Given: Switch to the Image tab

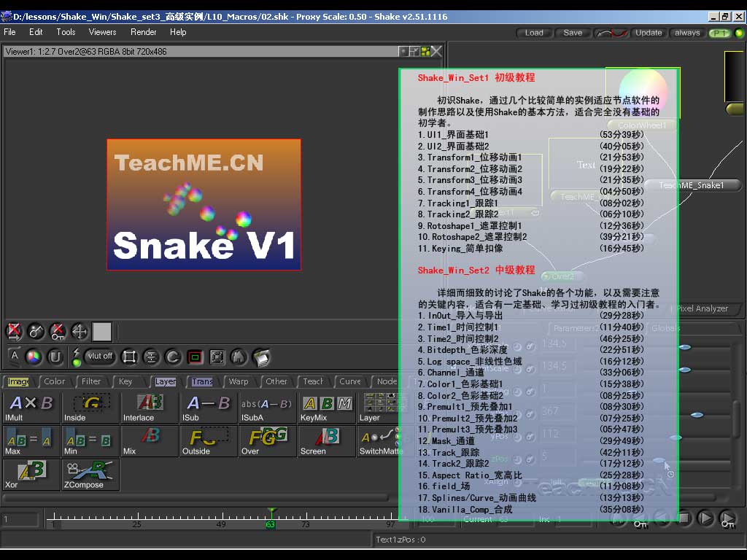Looking at the screenshot, I should [x=18, y=381].
